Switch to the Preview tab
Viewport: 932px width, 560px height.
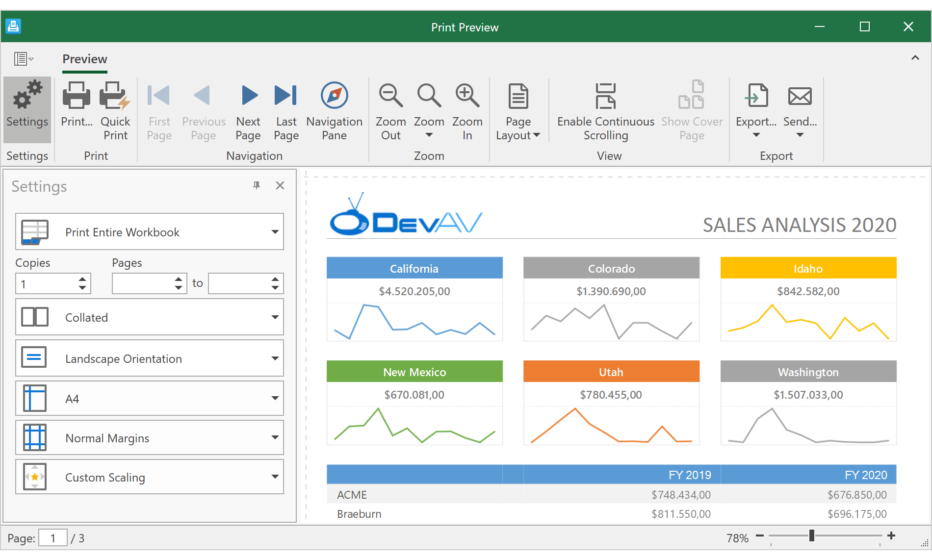pos(84,59)
